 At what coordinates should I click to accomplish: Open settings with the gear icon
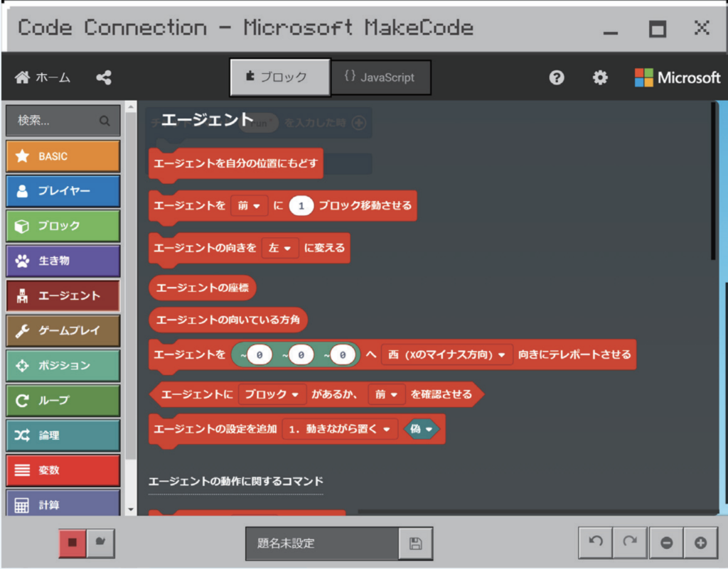click(x=601, y=78)
